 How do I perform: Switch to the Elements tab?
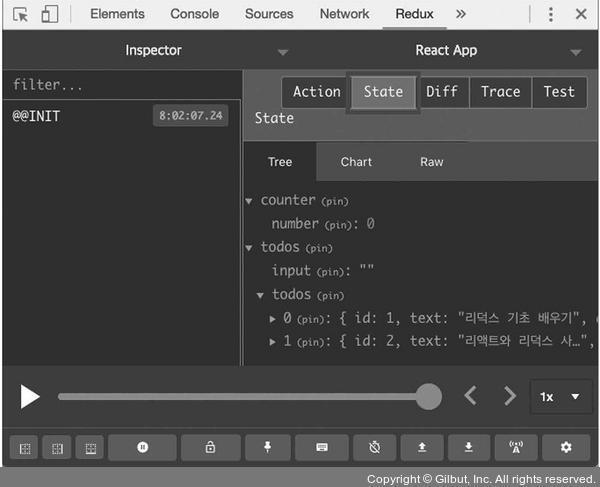click(x=117, y=14)
